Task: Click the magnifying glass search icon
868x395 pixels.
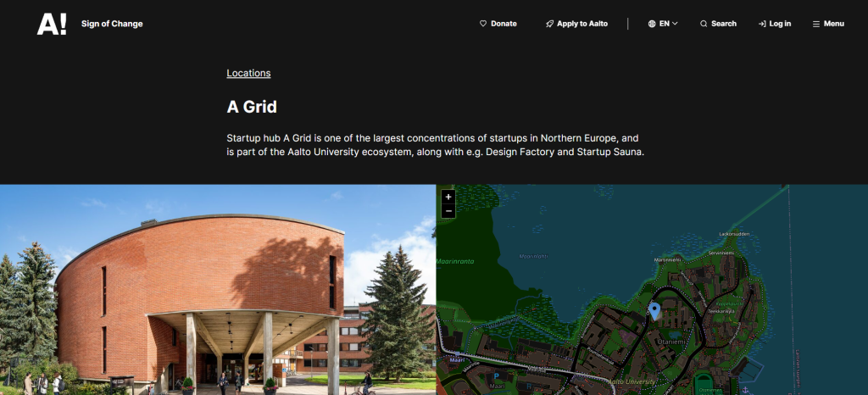Action: tap(704, 24)
